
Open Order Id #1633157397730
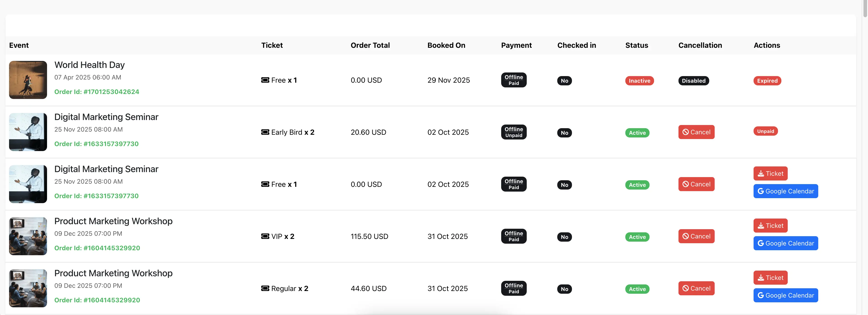click(96, 144)
